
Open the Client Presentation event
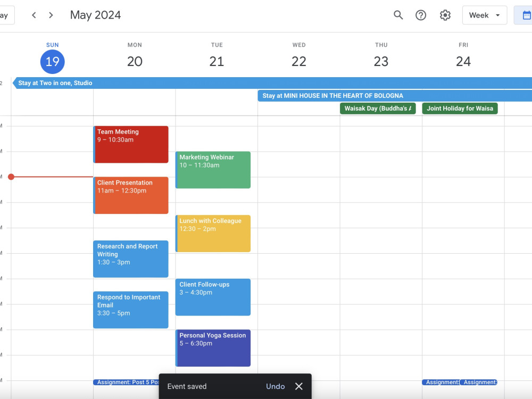(130, 195)
